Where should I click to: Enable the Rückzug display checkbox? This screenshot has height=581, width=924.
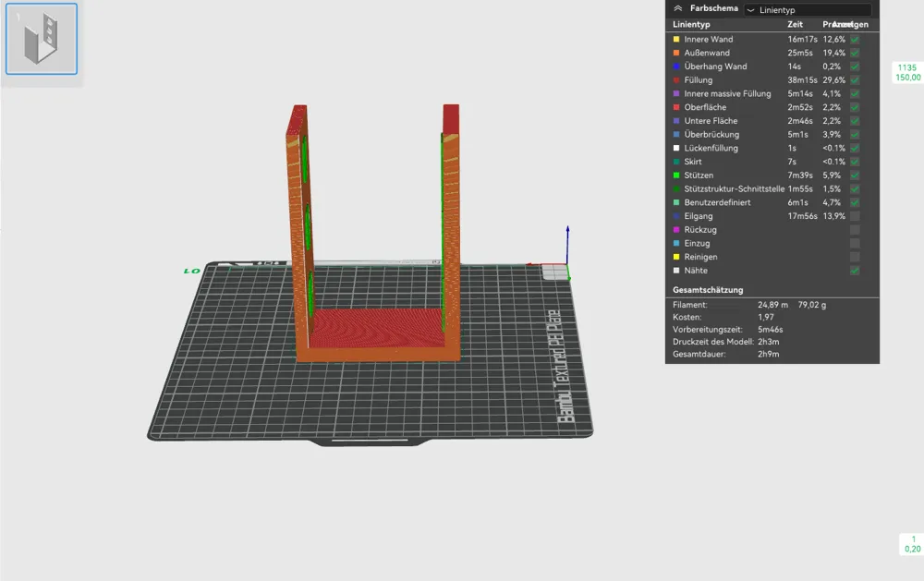855,230
